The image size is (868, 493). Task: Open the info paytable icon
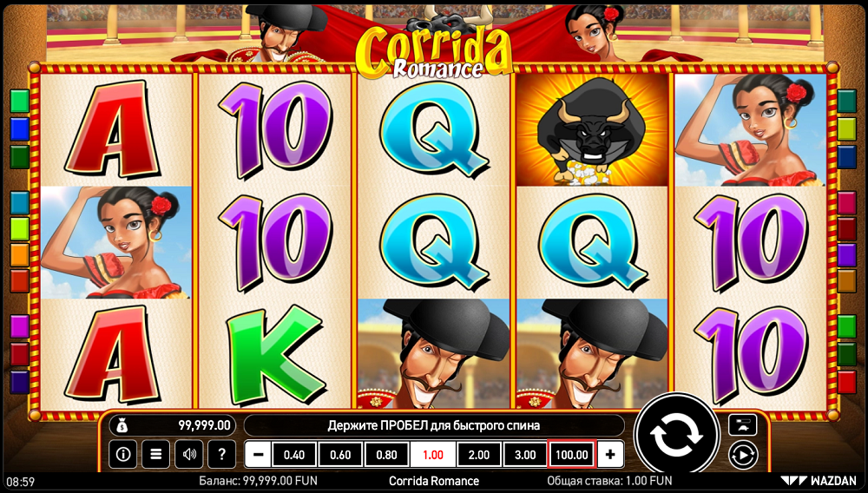(x=123, y=454)
